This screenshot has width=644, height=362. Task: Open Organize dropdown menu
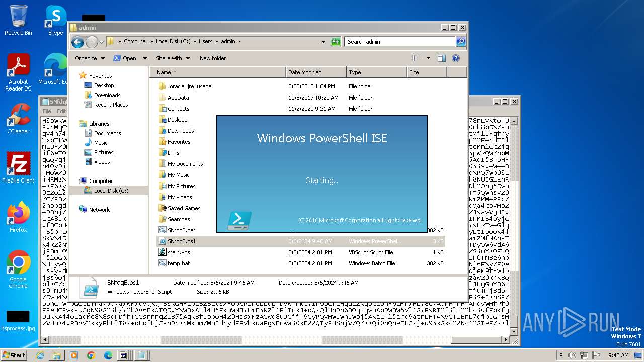[x=90, y=58]
